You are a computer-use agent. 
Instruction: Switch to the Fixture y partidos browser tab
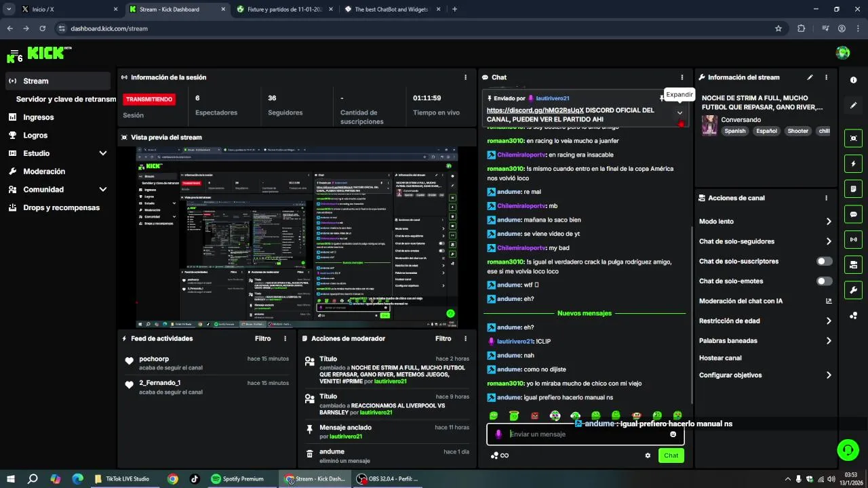point(284,9)
